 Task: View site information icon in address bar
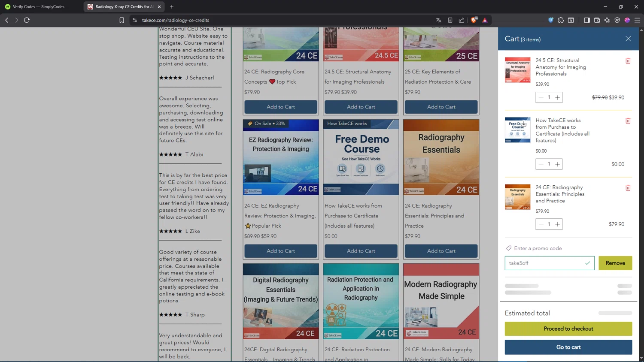pos(135,20)
